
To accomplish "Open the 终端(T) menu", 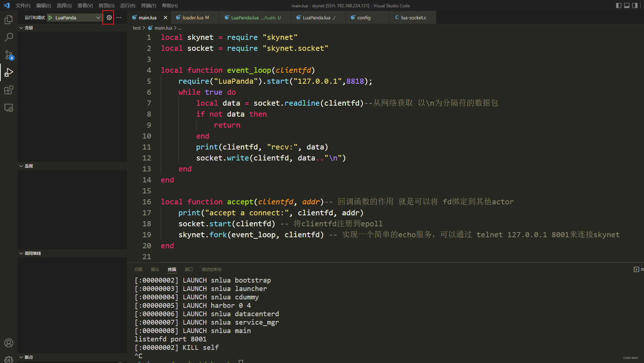I will [x=149, y=5].
